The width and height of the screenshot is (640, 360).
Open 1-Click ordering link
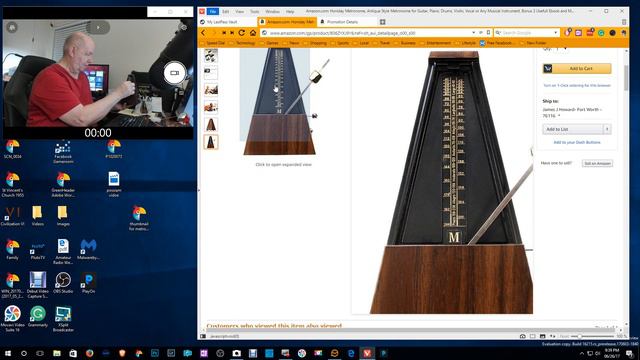click(x=577, y=86)
